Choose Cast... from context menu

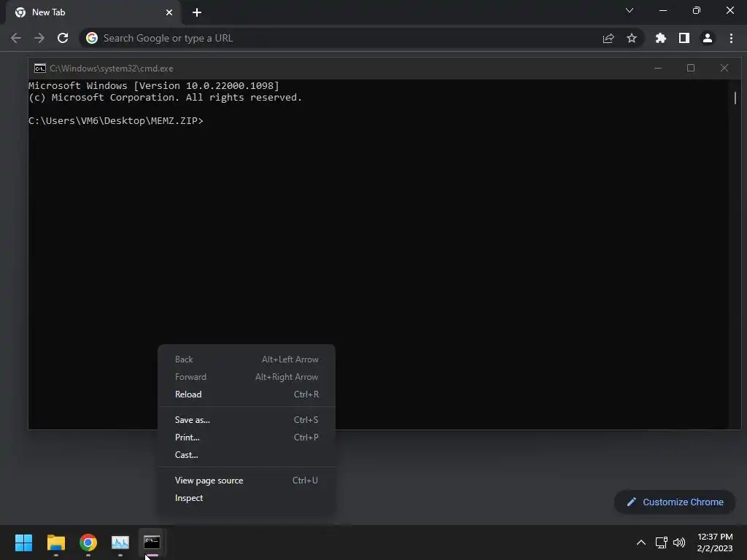(247, 455)
